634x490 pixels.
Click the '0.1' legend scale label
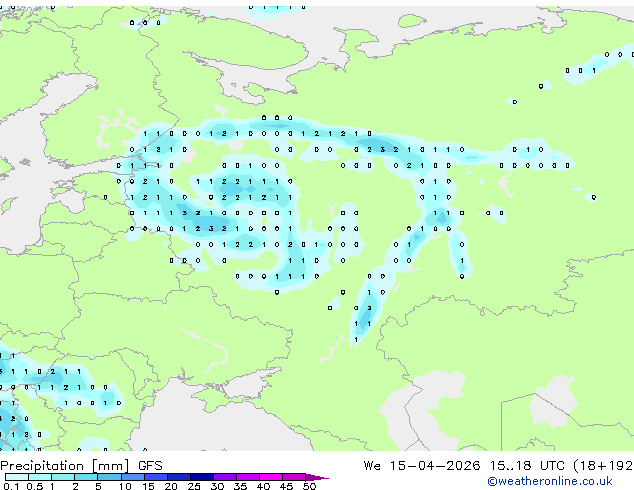coord(12,486)
